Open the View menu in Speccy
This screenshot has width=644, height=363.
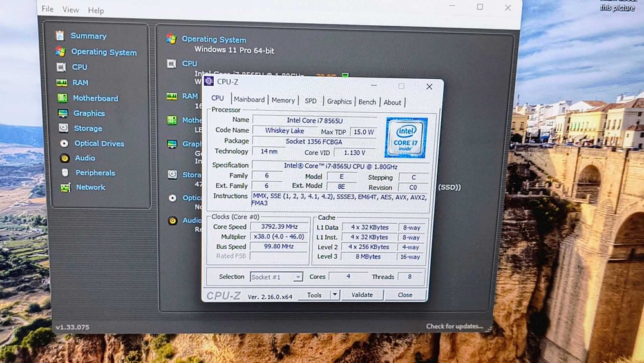(x=71, y=10)
